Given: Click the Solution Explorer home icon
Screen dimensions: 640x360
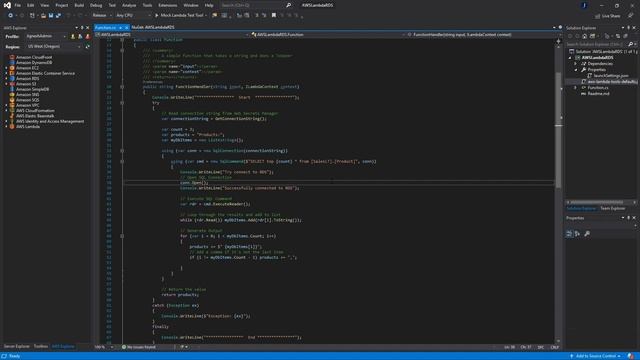Looking at the screenshot, I should [584, 36].
